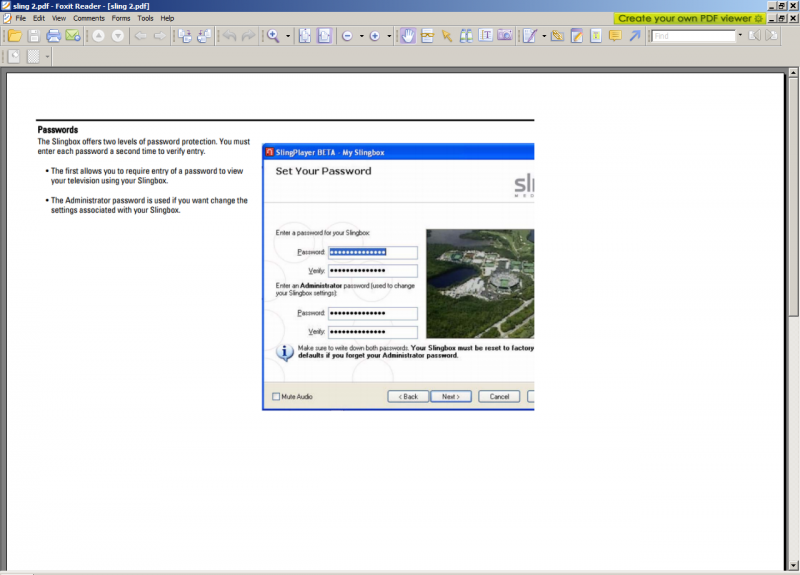Screen dimensions: 800x575
Task: Click the blank page icon in the lower toolbar
Action: 14,56
